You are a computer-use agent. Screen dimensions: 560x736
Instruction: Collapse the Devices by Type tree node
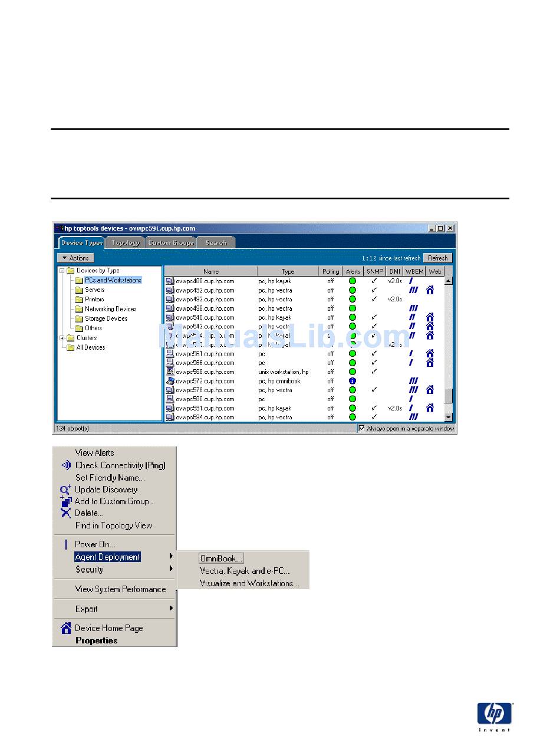[x=62, y=271]
